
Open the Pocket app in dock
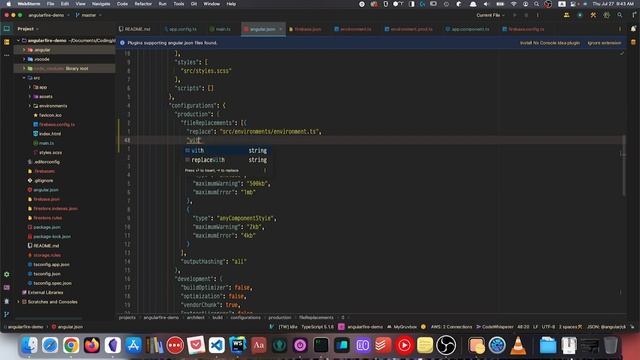(196, 345)
